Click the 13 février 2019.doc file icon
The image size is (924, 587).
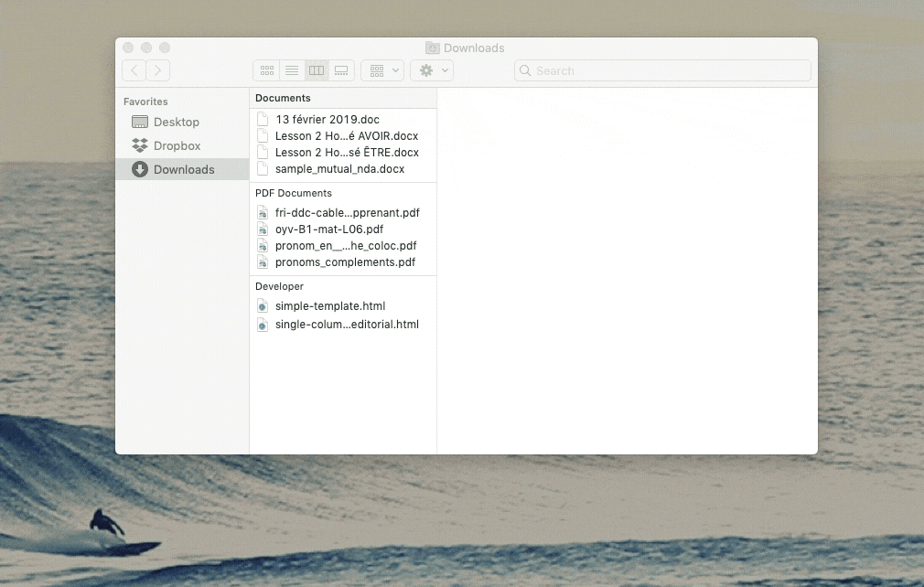(x=263, y=120)
